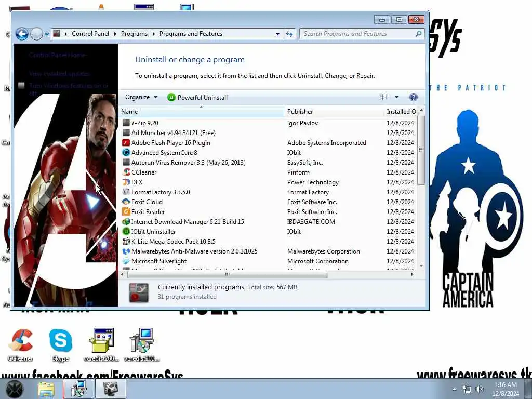532x399 pixels.
Task: Click the Ad Muncher list icon
Action: [126, 132]
